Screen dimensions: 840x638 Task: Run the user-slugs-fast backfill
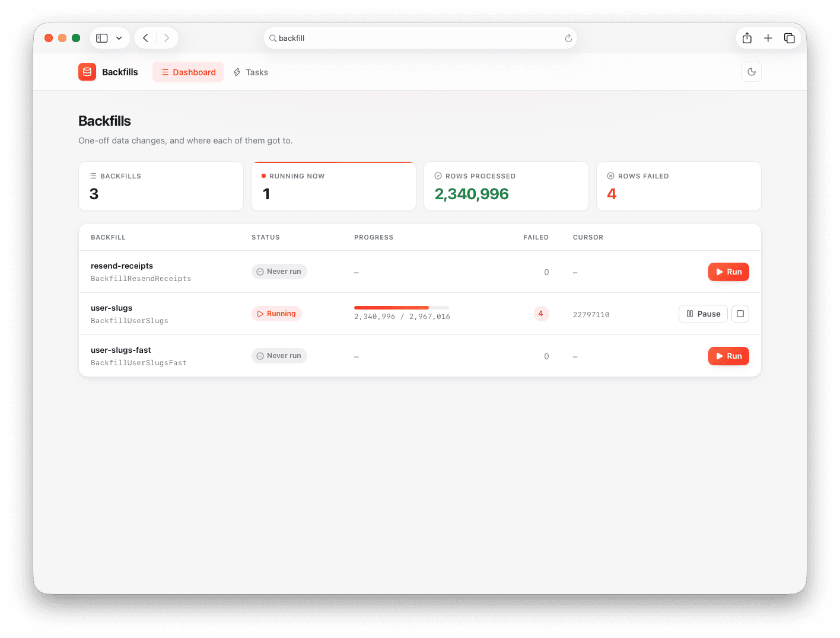click(728, 356)
